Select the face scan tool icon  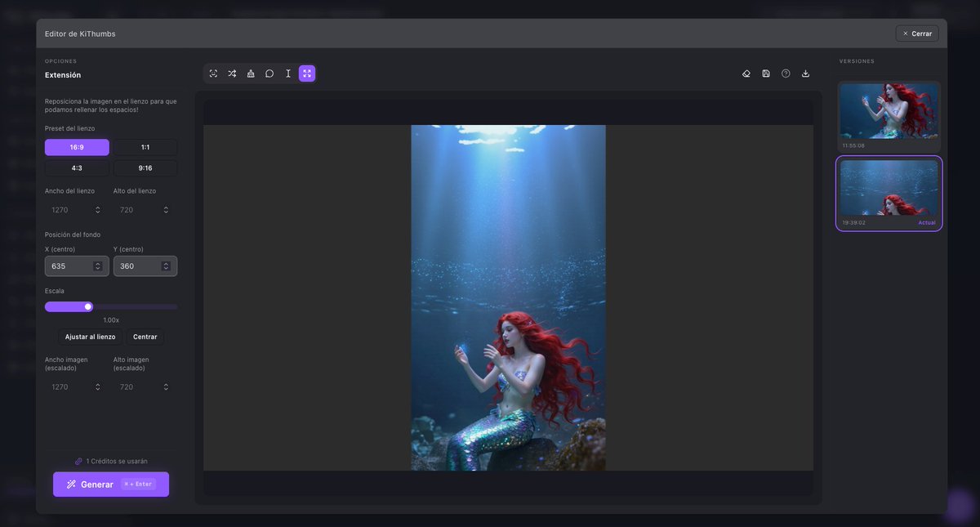coord(213,74)
